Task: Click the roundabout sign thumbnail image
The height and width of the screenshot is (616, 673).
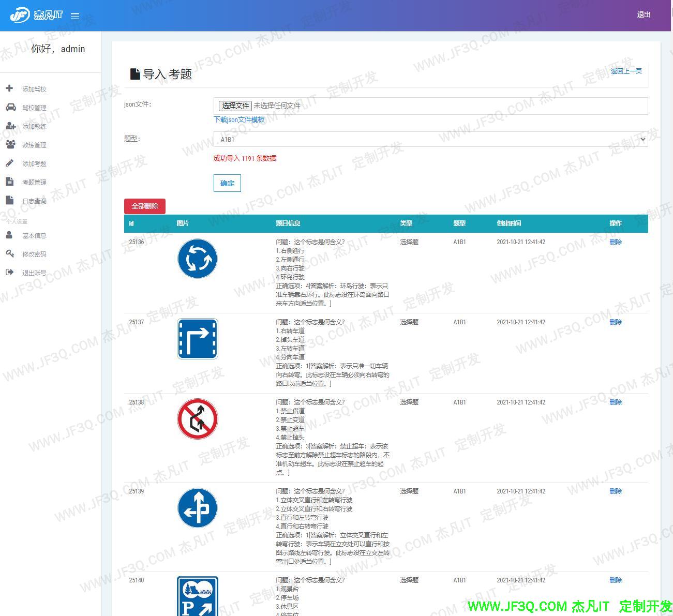Action: click(198, 259)
